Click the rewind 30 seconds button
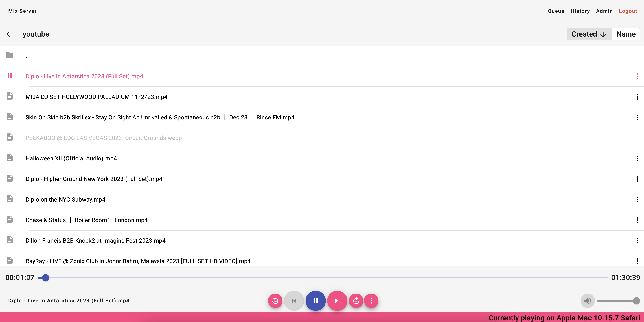Screen dimensions: 644x322 pyautogui.click(x=275, y=301)
